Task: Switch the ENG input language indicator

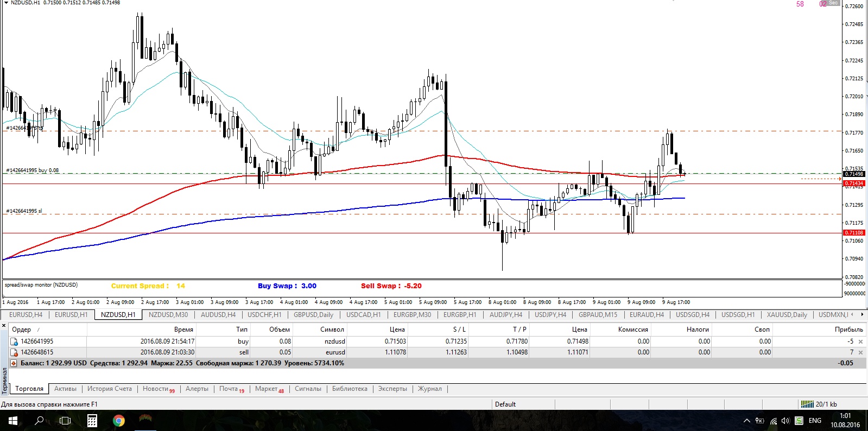Action: (815, 421)
